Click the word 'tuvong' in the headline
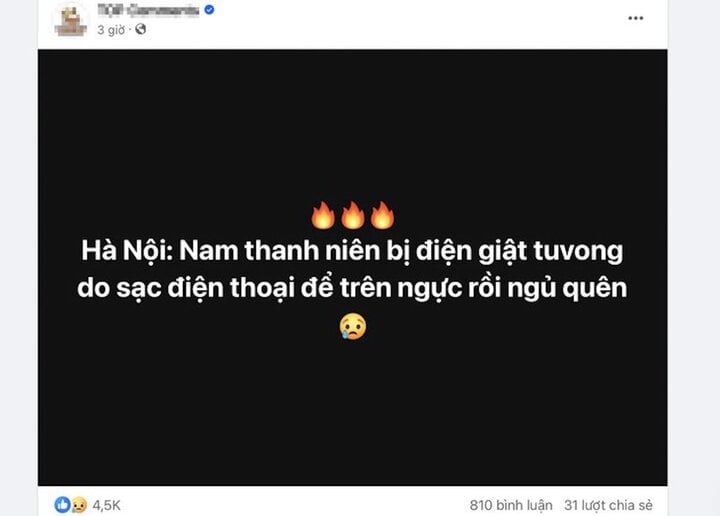 pyautogui.click(x=578, y=251)
